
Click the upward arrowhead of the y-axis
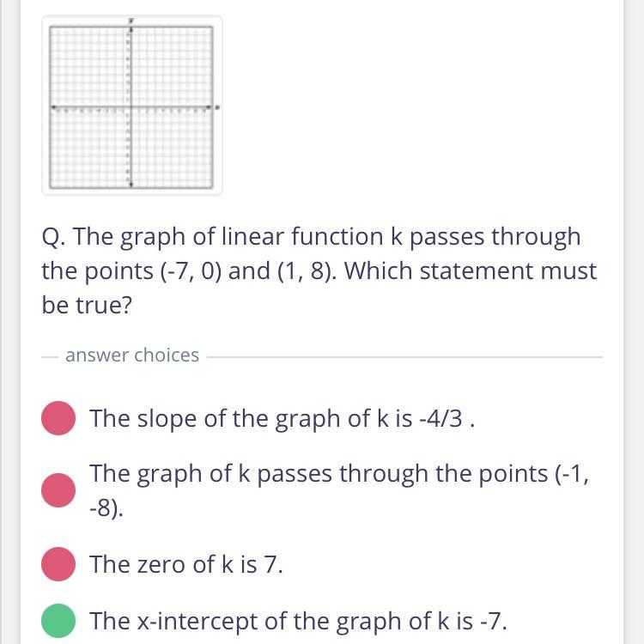[x=131, y=29]
